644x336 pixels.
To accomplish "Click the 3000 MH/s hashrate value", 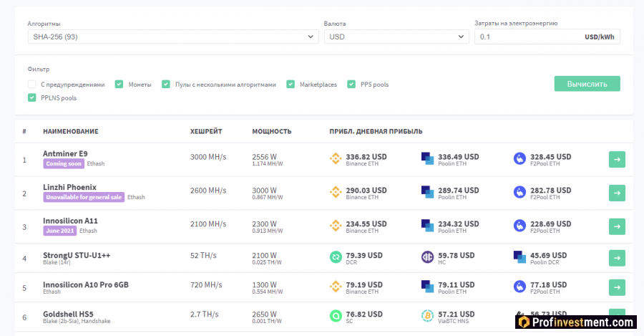I will point(208,157).
